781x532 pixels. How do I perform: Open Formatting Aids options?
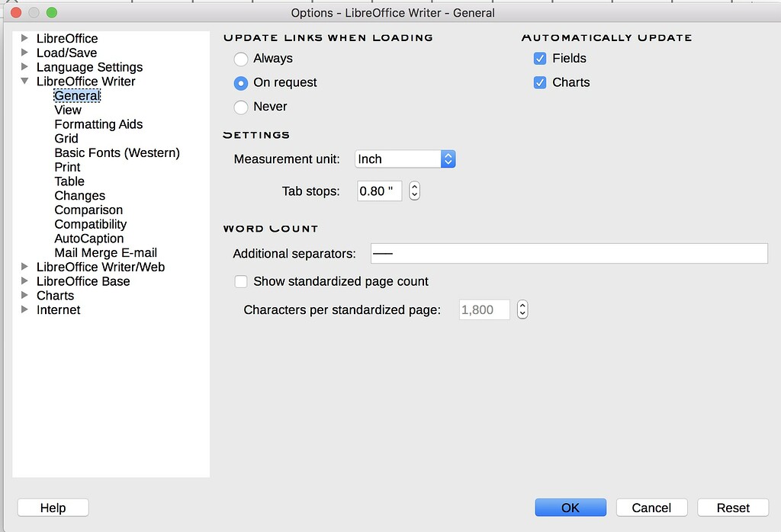tap(98, 124)
